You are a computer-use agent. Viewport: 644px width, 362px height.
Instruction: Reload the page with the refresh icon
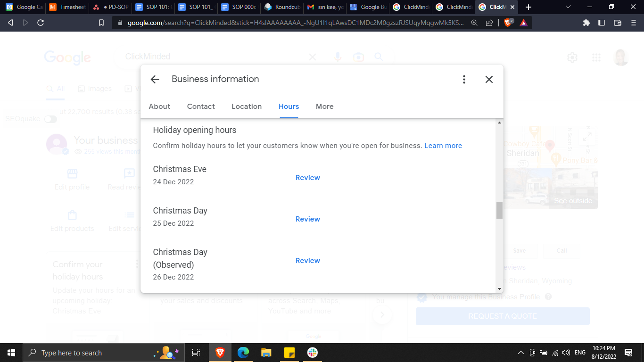41,23
